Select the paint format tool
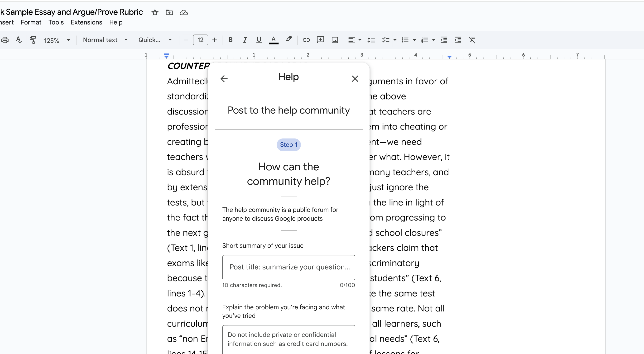This screenshot has height=354, width=644. pyautogui.click(x=33, y=40)
